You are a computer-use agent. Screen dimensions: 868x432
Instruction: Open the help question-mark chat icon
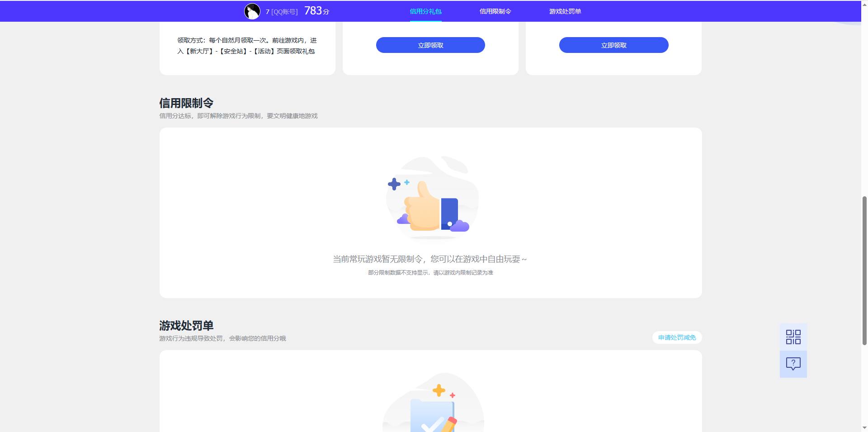click(x=793, y=364)
